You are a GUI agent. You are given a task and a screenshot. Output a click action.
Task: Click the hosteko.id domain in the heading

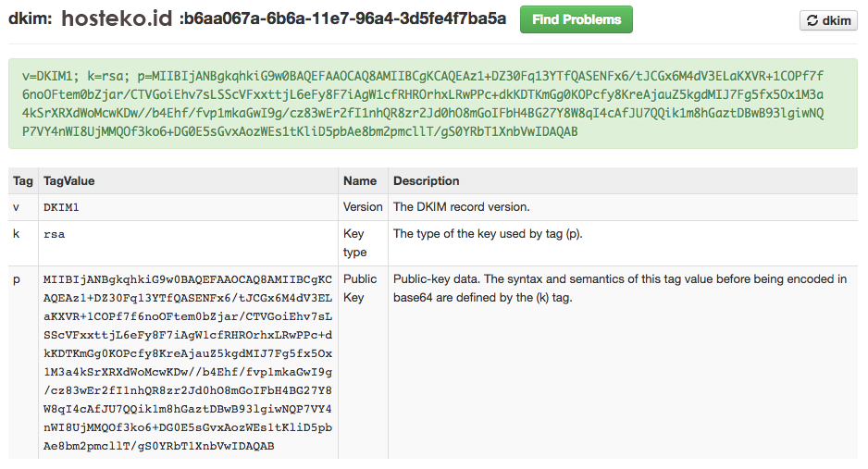point(117,19)
